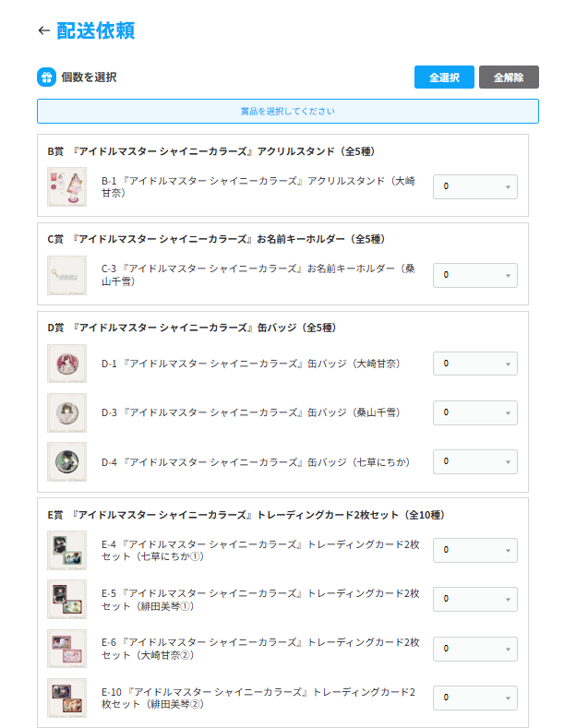The image size is (564, 728).
Task: Expand quantity dropdown for D-3 can badge
Action: (x=474, y=412)
